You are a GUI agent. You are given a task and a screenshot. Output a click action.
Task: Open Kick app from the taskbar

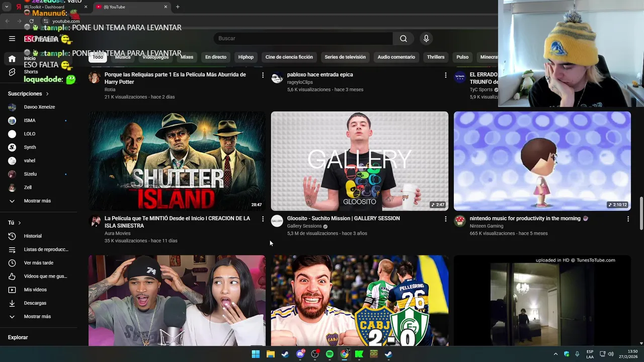point(359,354)
